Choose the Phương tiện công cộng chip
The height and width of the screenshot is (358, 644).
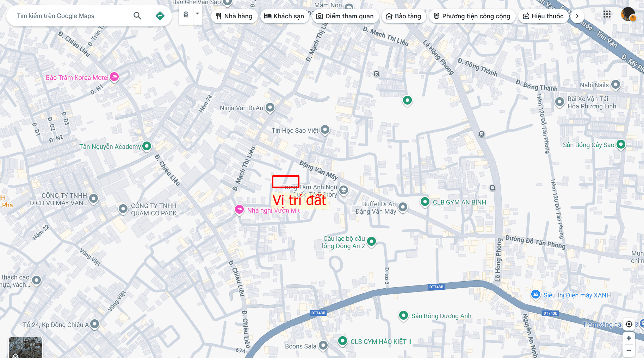[x=472, y=16]
